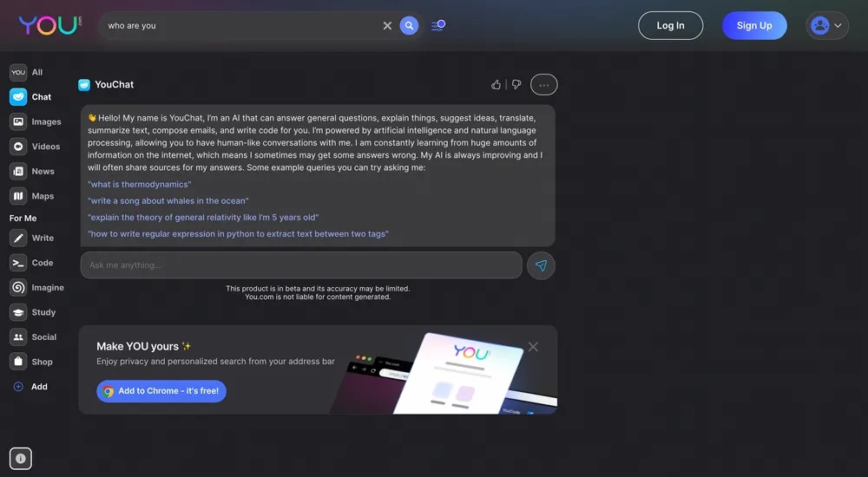Open the Study app icon
Viewport: 868px width, 477px height.
[x=18, y=312]
